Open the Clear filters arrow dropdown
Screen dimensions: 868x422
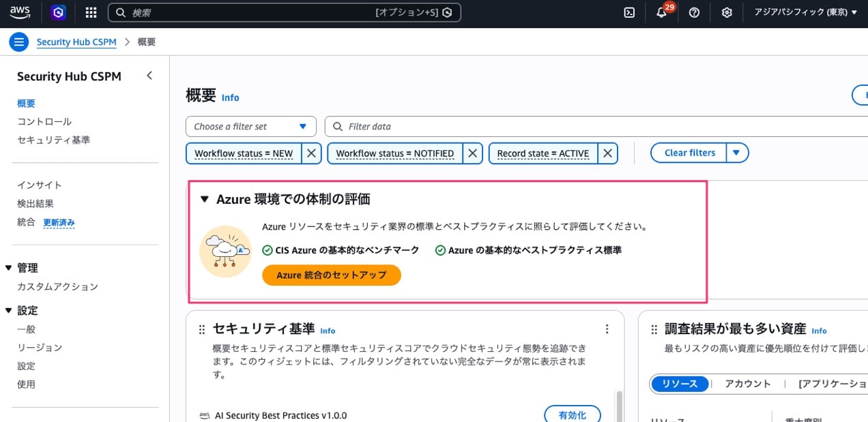737,153
